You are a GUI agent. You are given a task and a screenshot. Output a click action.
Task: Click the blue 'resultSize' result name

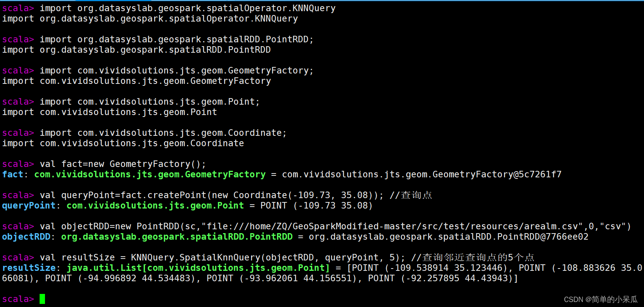(29, 268)
